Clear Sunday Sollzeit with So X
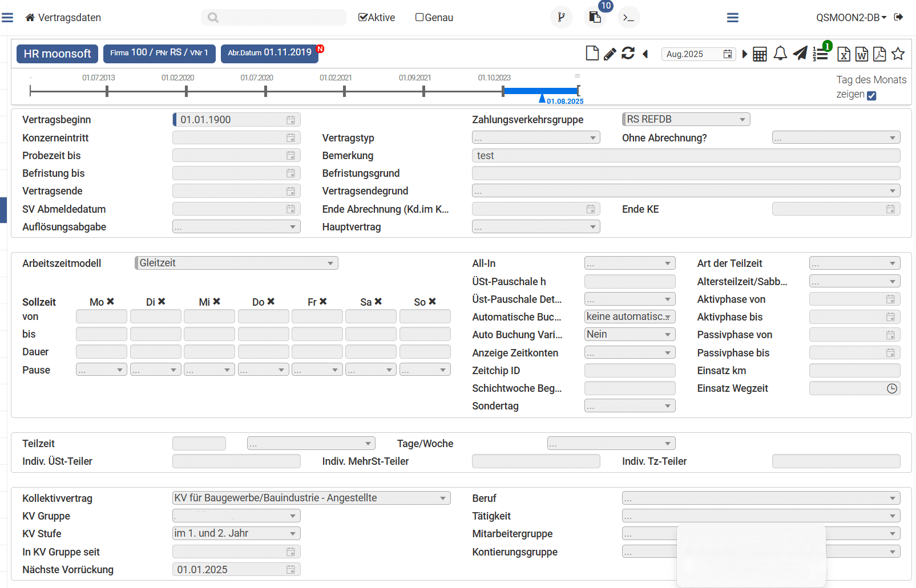 [x=433, y=302]
